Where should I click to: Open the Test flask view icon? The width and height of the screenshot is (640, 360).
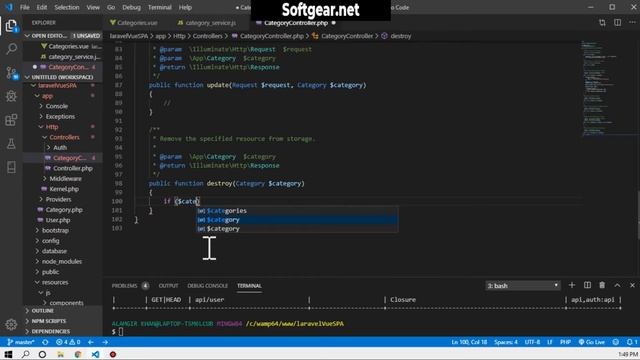coord(11,144)
